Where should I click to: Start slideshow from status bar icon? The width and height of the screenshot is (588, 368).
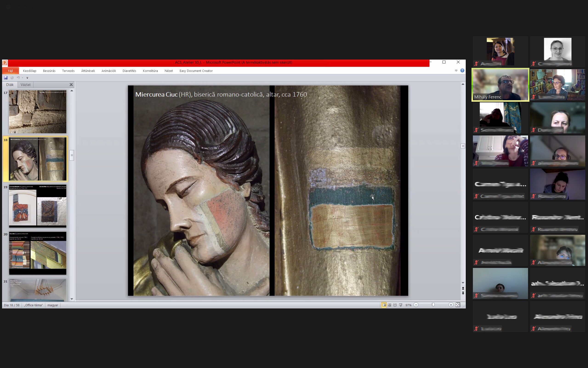click(x=401, y=305)
